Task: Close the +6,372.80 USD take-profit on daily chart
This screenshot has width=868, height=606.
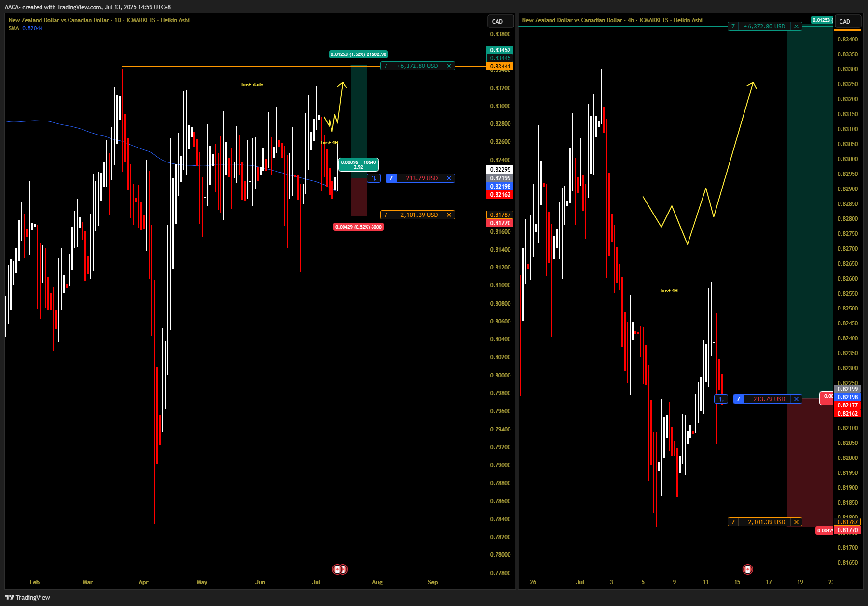Action: click(x=449, y=66)
